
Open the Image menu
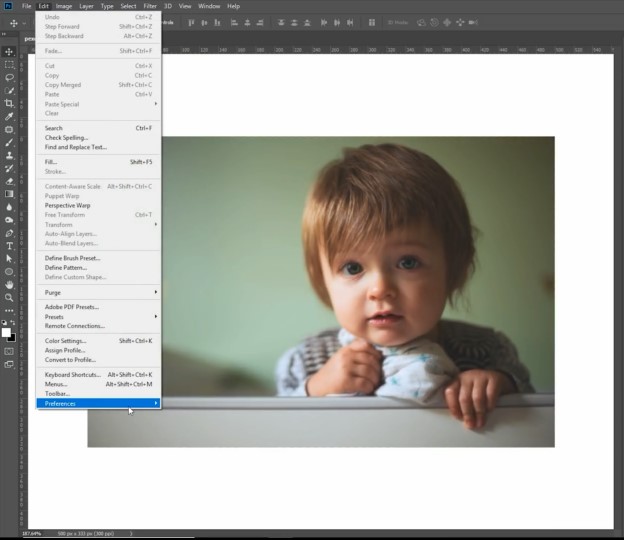click(x=64, y=6)
